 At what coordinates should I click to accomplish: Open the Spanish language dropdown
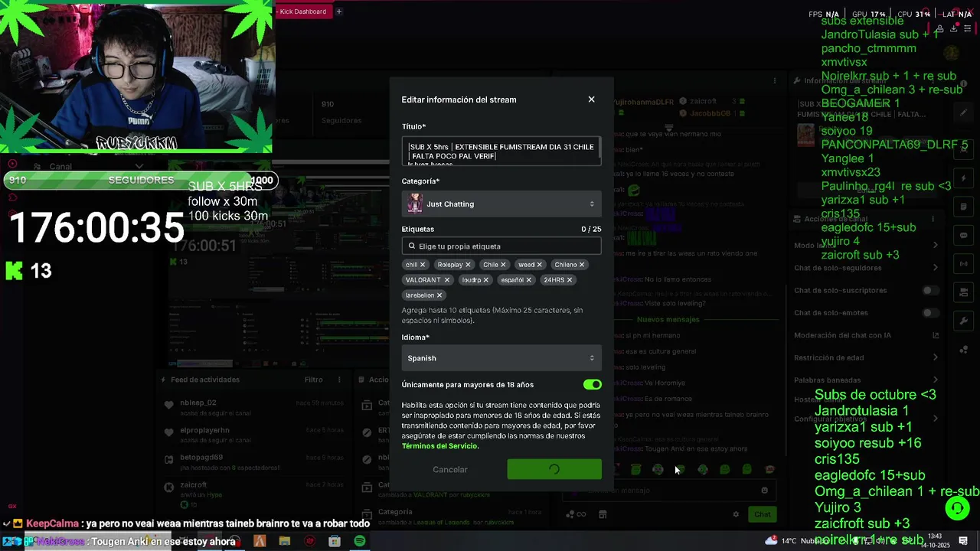coord(501,358)
